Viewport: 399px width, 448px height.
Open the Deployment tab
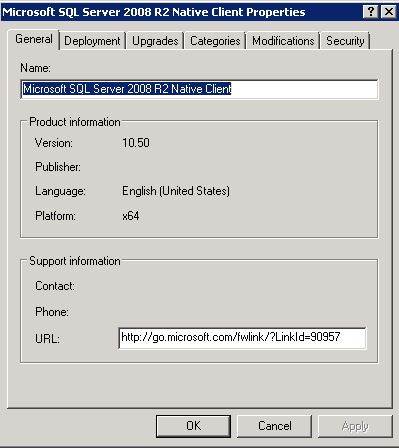(92, 41)
